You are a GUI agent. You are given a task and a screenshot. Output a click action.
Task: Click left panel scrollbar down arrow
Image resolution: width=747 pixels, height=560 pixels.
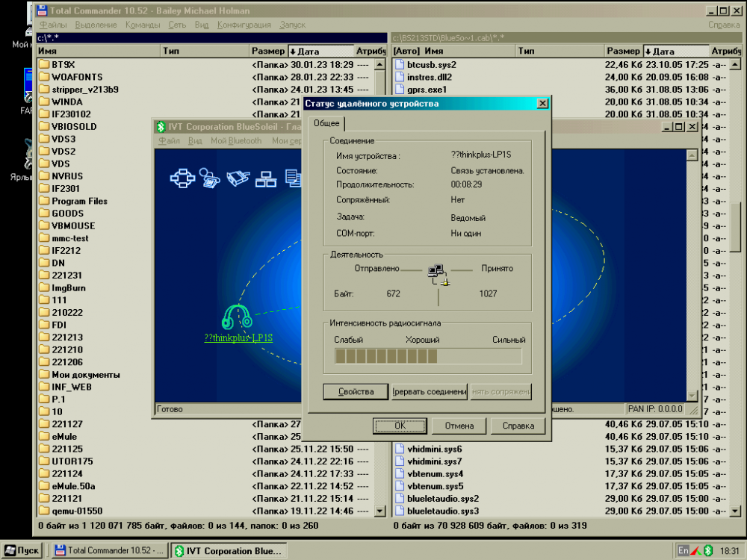(379, 511)
